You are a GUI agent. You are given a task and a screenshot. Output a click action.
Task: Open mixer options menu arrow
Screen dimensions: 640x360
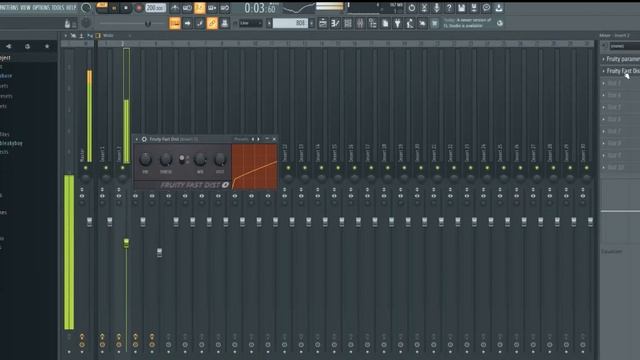pyautogui.click(x=65, y=36)
